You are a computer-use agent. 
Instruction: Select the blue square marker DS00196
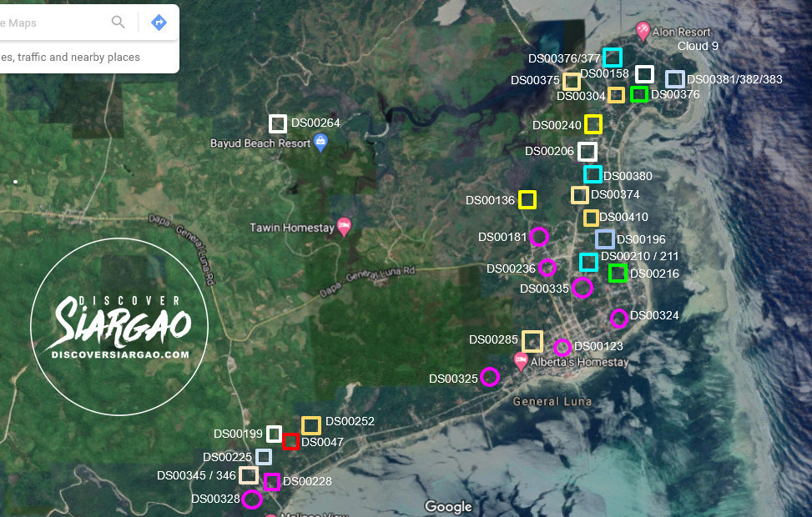[605, 239]
